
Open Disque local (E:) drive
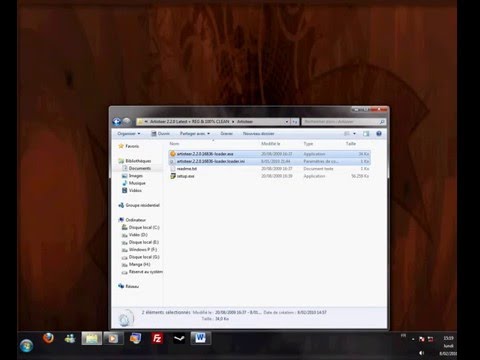tap(144, 242)
